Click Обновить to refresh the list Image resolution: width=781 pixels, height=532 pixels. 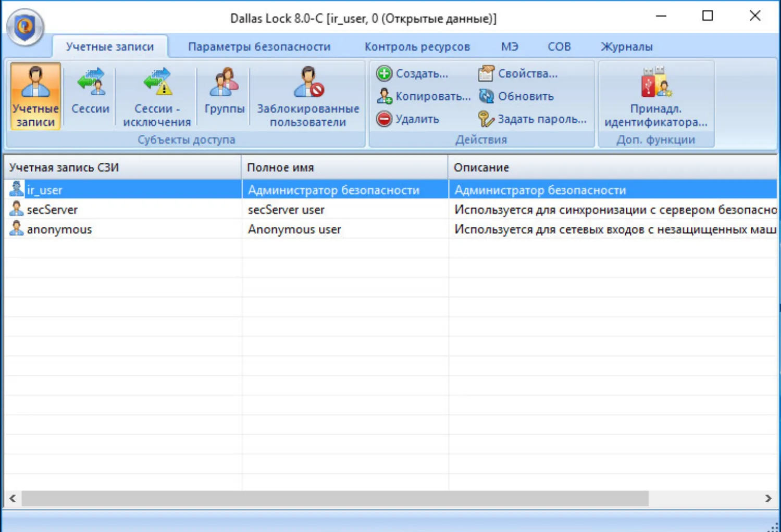pos(516,96)
